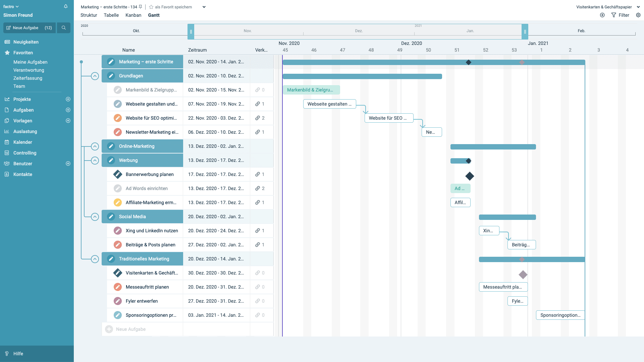
Task: Collapse the Traditionelles Marketing package
Action: click(x=95, y=259)
